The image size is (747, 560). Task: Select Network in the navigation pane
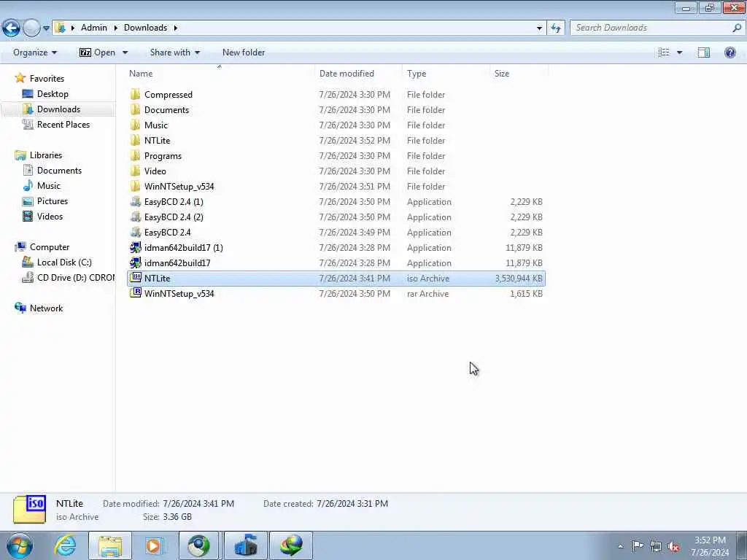[x=46, y=308]
